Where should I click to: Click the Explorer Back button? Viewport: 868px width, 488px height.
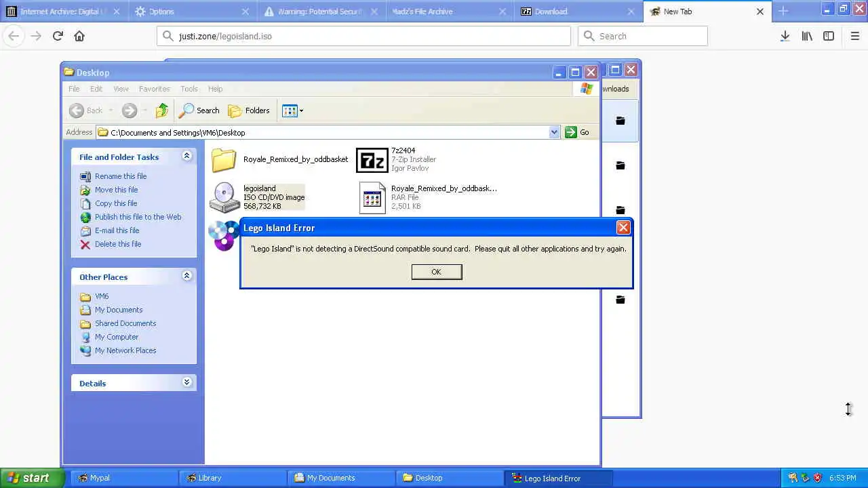(87, 110)
